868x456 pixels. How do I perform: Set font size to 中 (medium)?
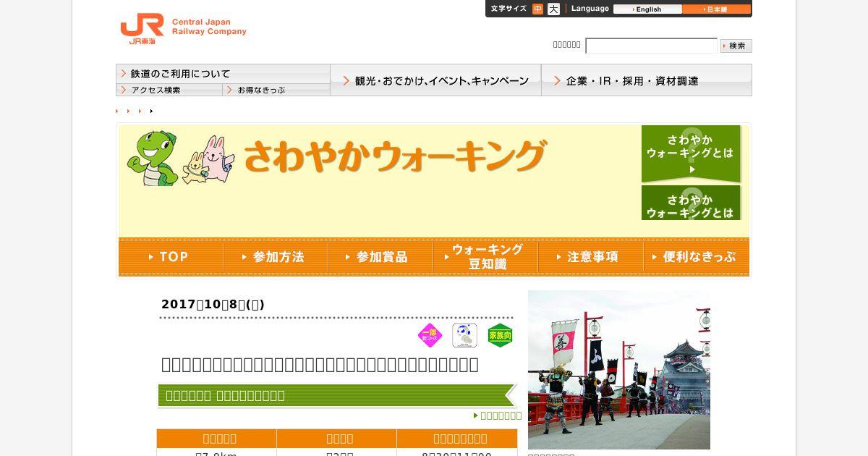[537, 9]
